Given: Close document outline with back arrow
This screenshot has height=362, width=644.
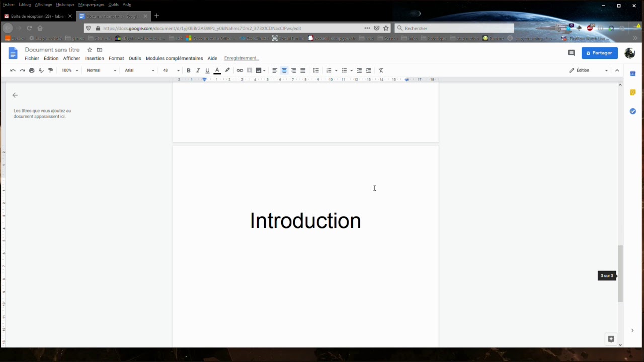Looking at the screenshot, I should point(15,95).
